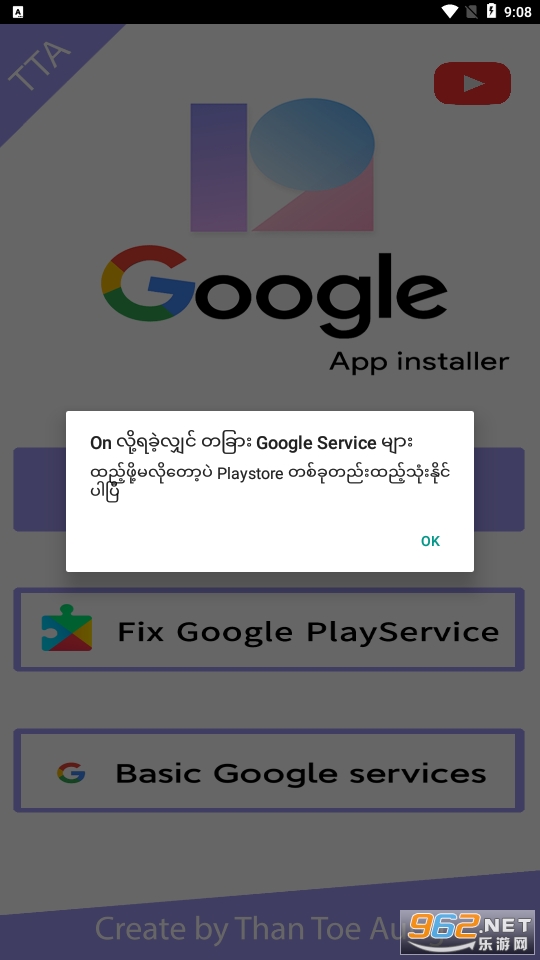Image resolution: width=540 pixels, height=960 pixels.
Task: Click the 9:08 clock in status bar
Action: point(517,12)
